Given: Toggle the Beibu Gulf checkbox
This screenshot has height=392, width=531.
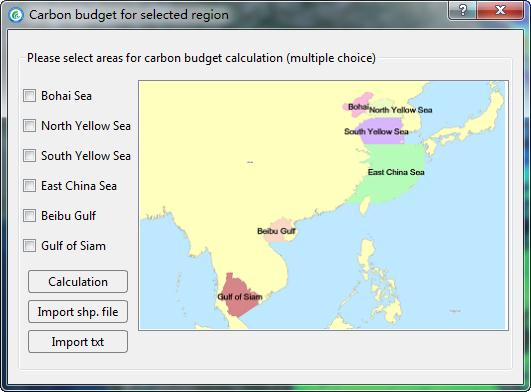Looking at the screenshot, I should (29, 216).
